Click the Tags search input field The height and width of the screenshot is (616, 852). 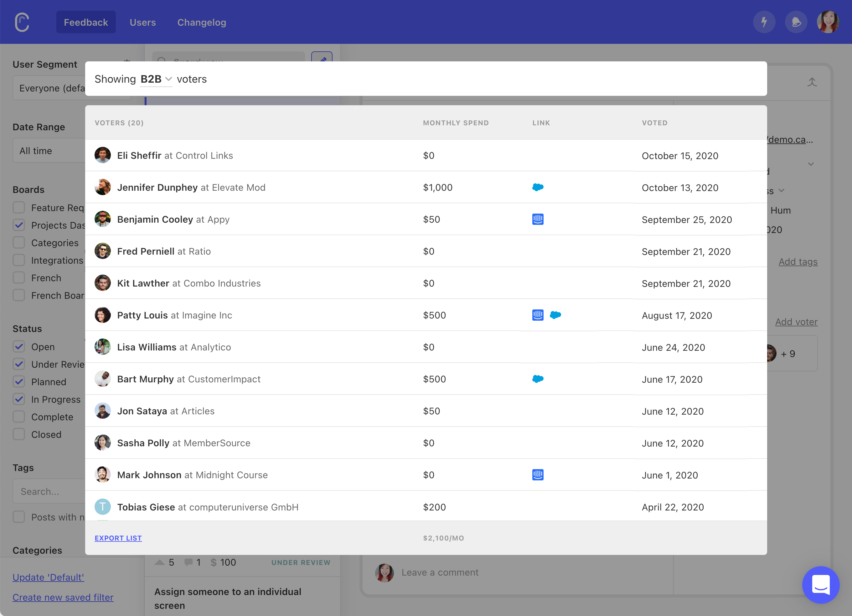(x=49, y=491)
